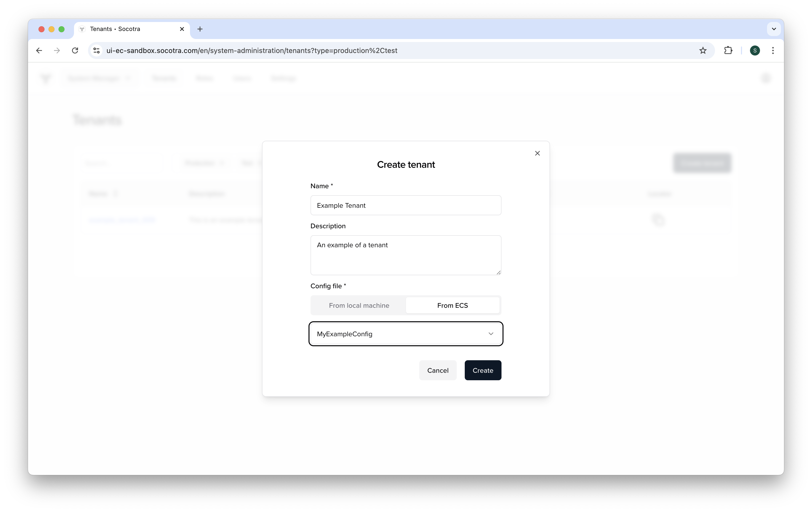Select the From local machine option
This screenshot has width=812, height=512.
(x=359, y=305)
